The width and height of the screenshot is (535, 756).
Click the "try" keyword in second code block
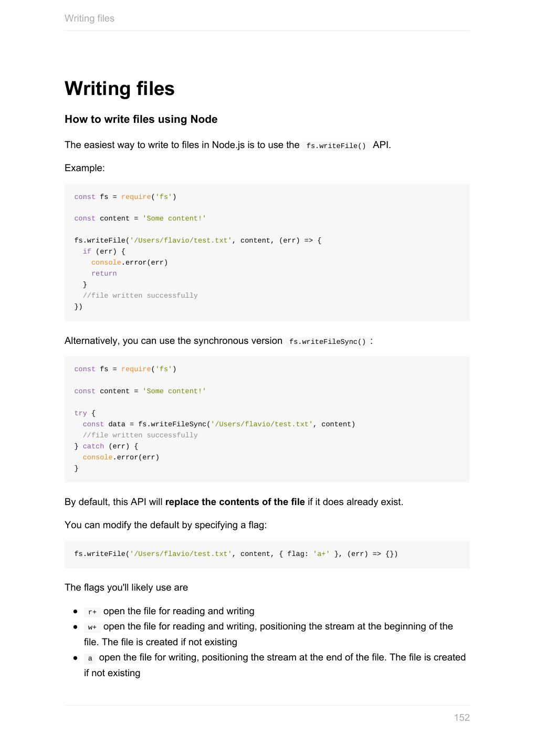(80, 413)
